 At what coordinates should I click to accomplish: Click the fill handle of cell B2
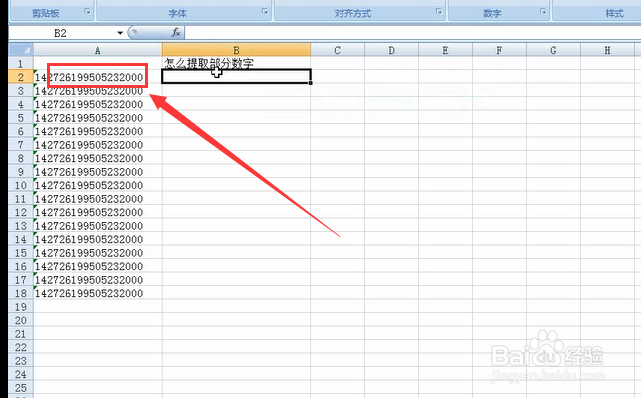click(311, 83)
